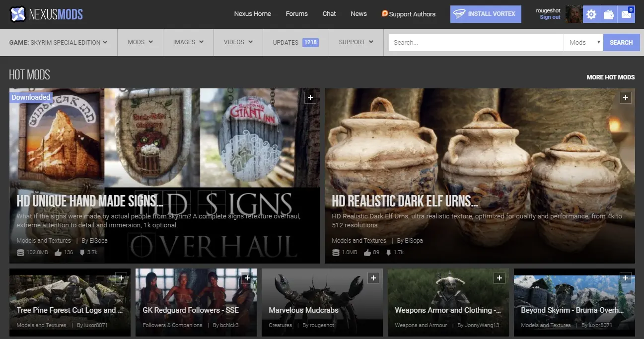Viewport: 644px width, 339px height.
Task: Click plus icon on Tree Pine Forest Cut Logs
Action: [121, 278]
